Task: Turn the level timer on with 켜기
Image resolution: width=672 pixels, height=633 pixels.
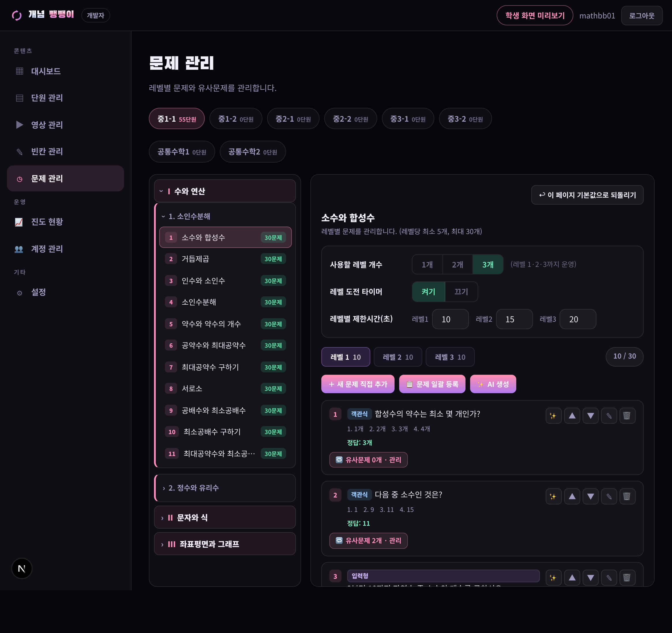Action: click(428, 291)
